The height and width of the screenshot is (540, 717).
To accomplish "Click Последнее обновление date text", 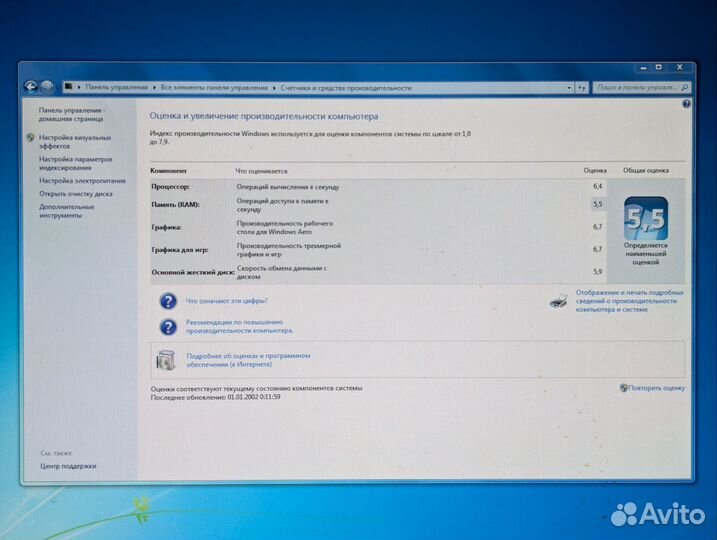I will pyautogui.click(x=215, y=397).
